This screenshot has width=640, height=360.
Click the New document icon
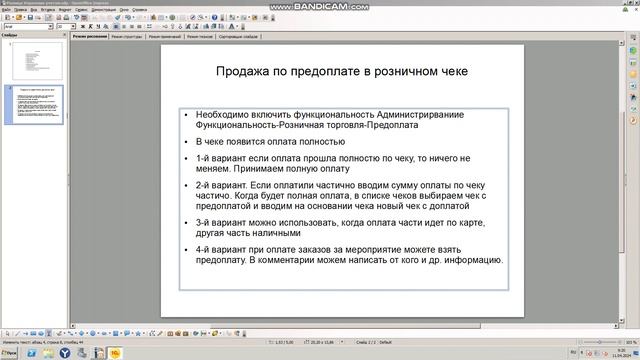click(7, 18)
